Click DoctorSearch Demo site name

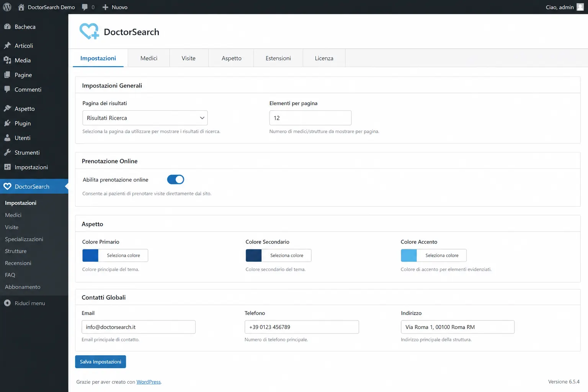click(51, 7)
